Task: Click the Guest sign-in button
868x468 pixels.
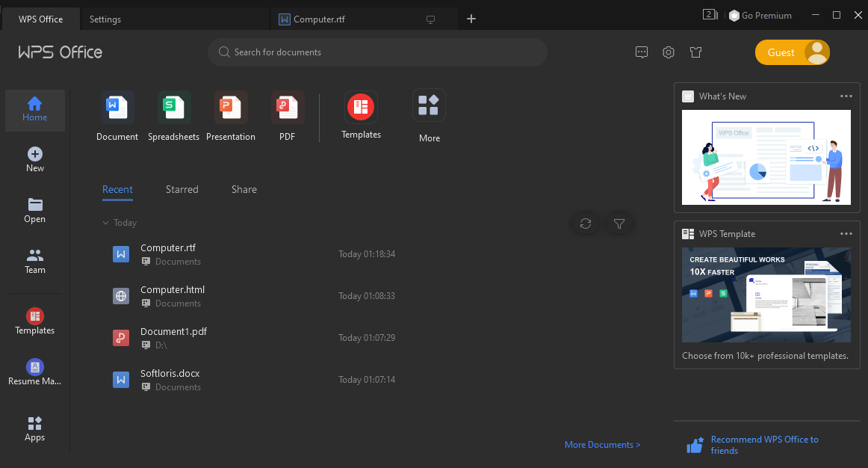Action: pyautogui.click(x=792, y=52)
